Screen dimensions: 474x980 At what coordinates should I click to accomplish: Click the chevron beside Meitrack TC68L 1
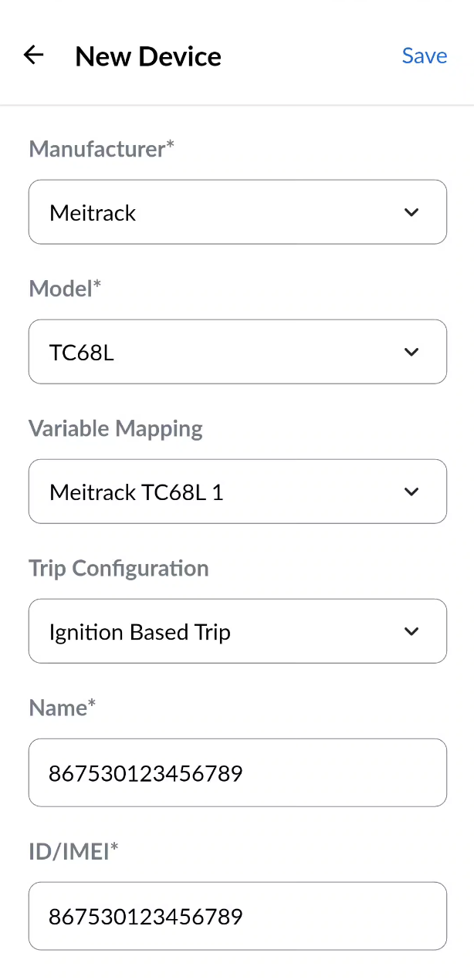click(411, 492)
